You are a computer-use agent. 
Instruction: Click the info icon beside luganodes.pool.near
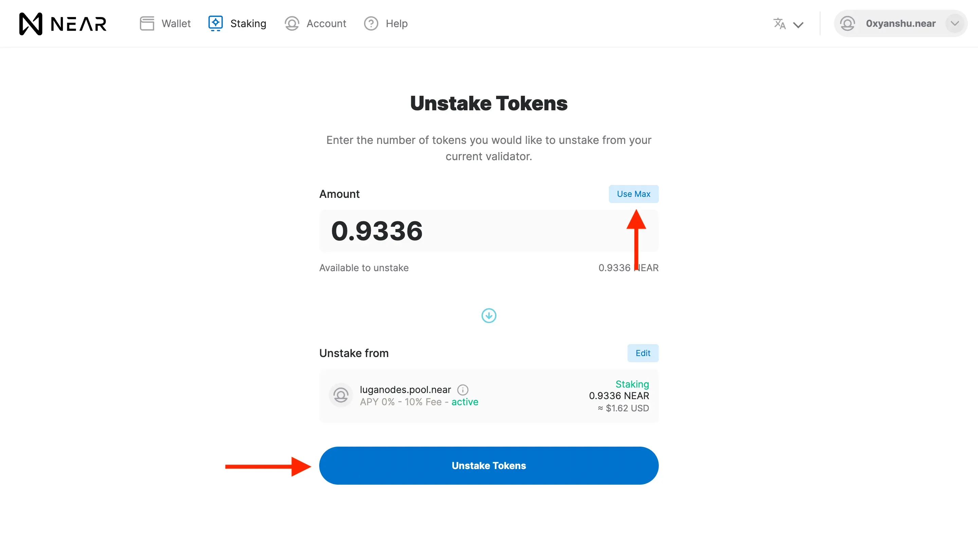[x=463, y=390]
